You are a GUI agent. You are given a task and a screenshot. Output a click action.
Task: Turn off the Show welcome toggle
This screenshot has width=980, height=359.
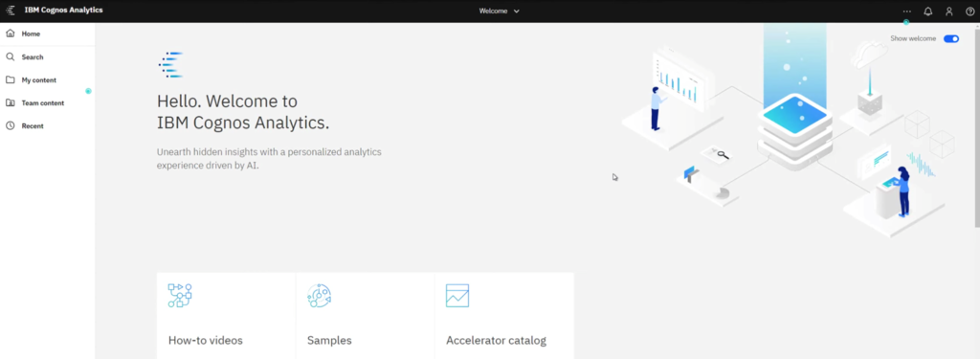click(951, 39)
